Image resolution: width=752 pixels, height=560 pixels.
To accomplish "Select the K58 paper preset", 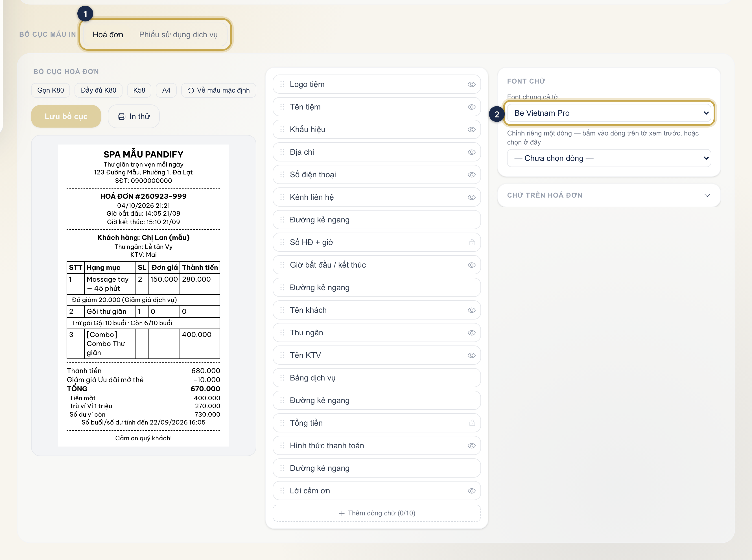I will [x=139, y=90].
